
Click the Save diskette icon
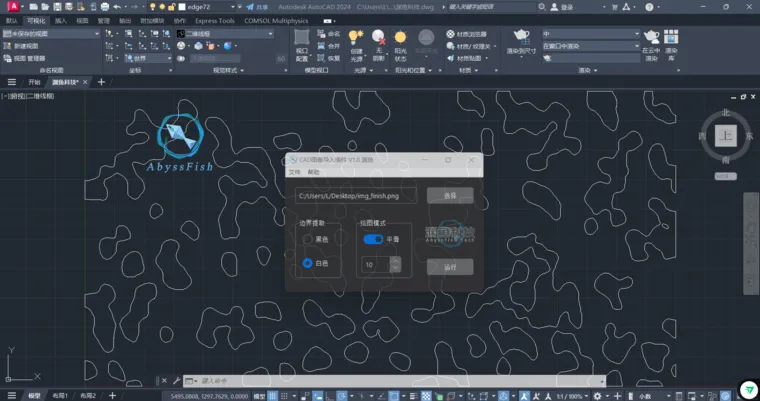point(57,7)
